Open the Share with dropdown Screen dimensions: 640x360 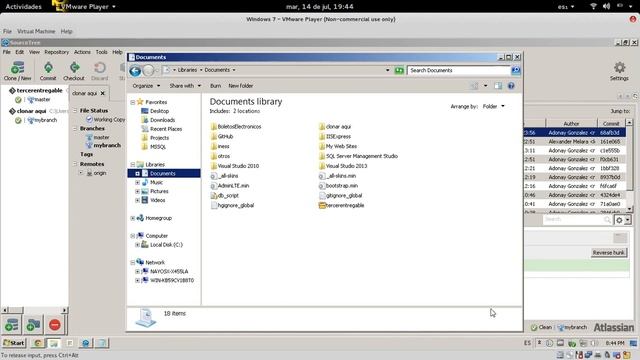point(185,86)
